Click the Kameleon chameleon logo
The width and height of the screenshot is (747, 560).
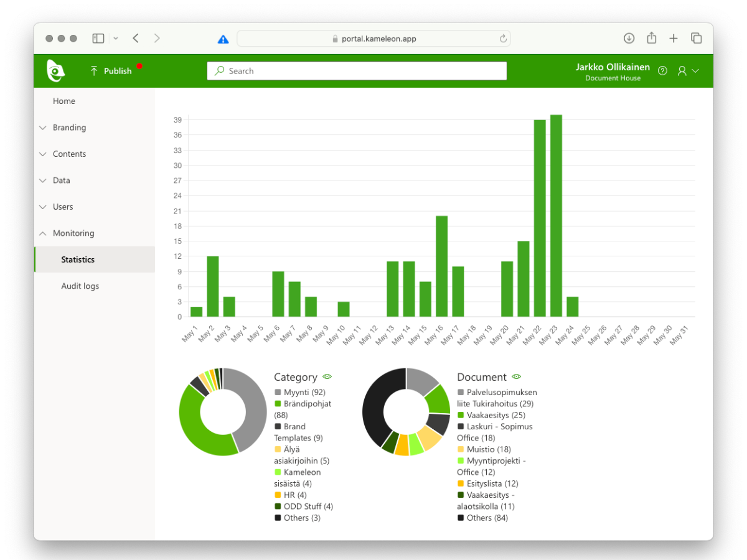(x=55, y=71)
